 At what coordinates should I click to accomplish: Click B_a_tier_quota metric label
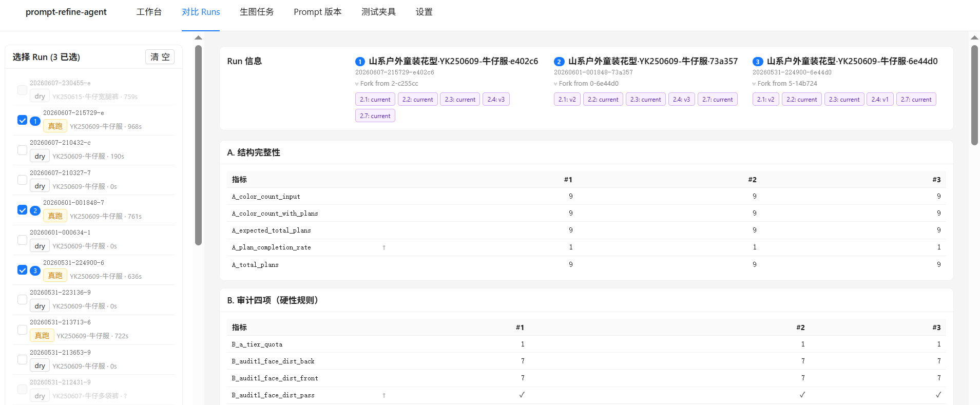[257, 344]
